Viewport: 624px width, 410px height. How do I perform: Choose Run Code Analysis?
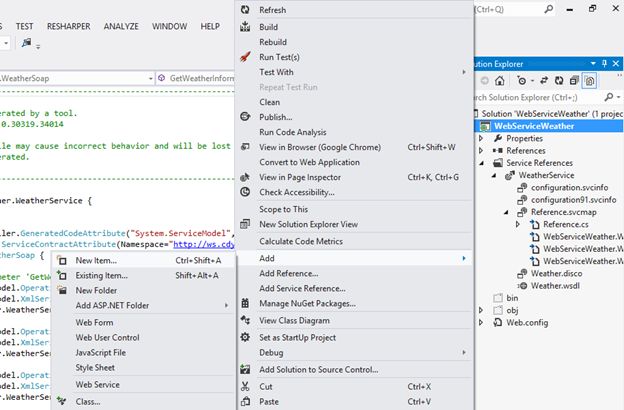[355, 132]
